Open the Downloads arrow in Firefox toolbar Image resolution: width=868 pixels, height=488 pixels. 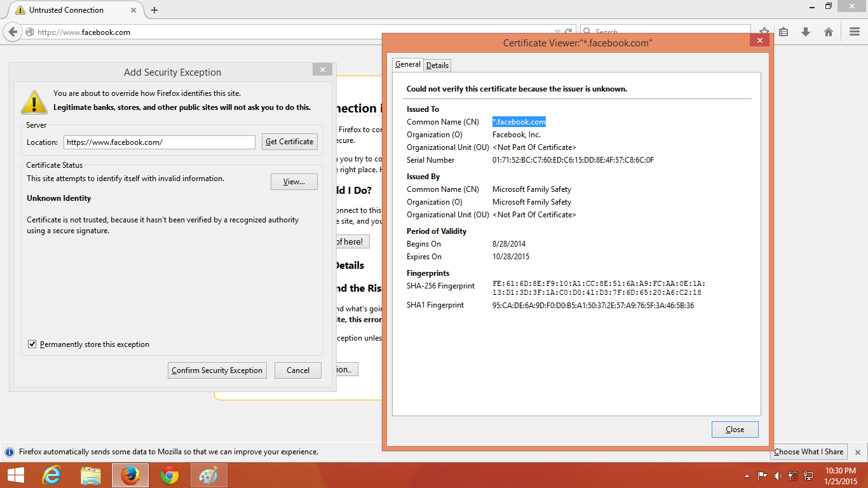coord(806,32)
